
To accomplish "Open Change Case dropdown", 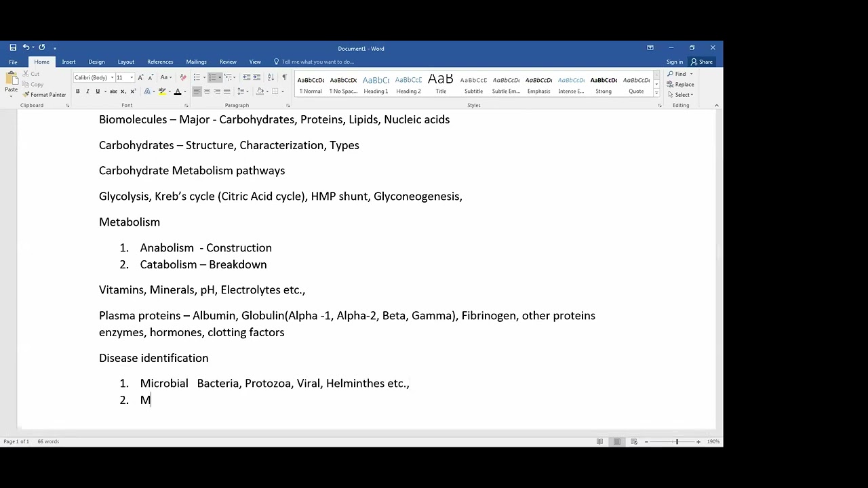I will 165,77.
